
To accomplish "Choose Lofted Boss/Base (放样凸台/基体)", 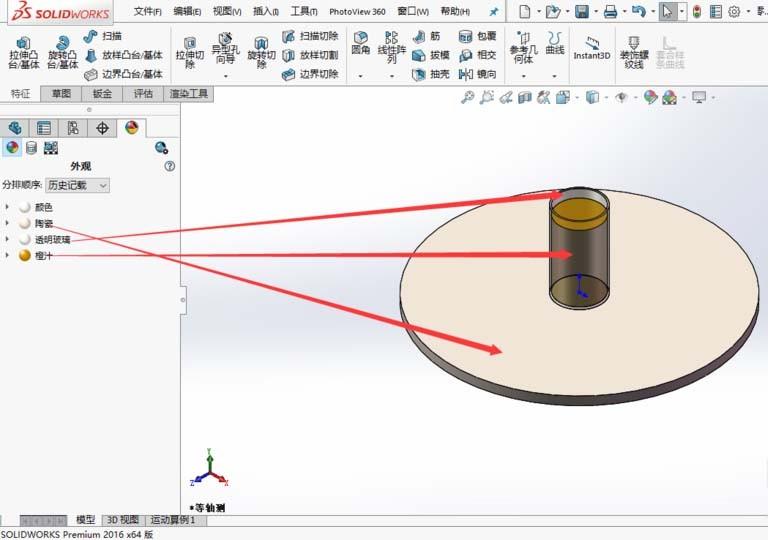I will pos(124,55).
